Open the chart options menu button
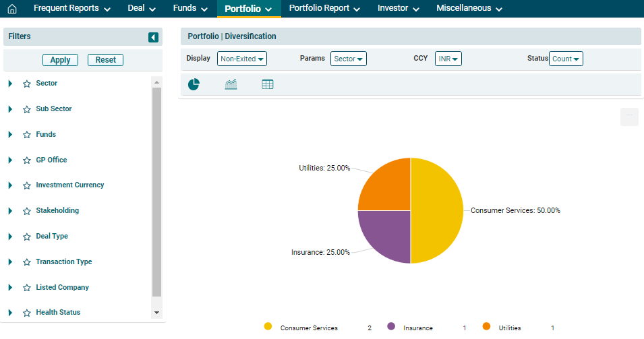The height and width of the screenshot is (339, 644). 628,117
